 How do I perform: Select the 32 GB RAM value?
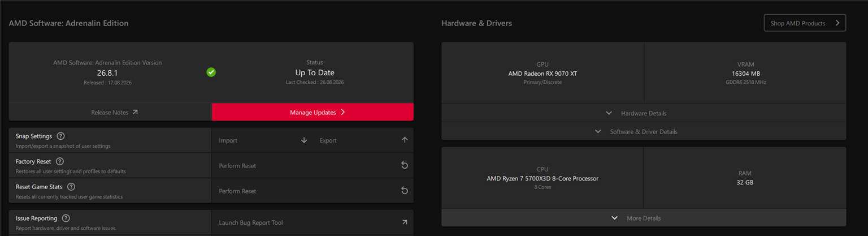[x=745, y=182]
